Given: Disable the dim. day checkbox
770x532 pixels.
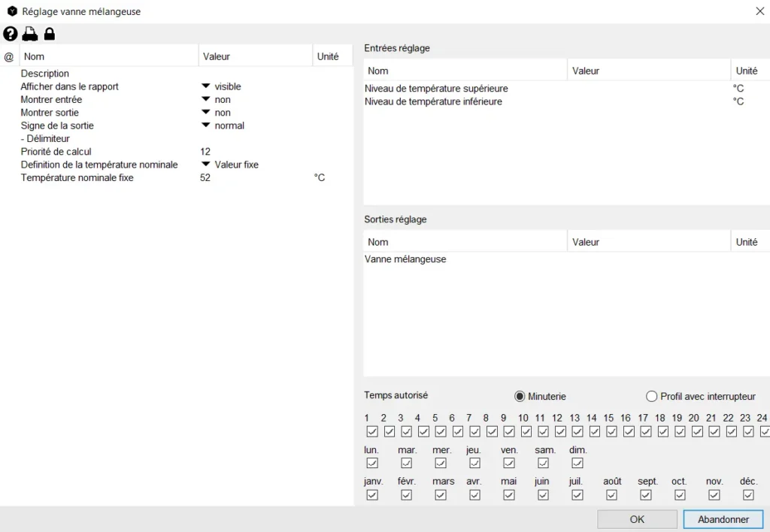Looking at the screenshot, I should [x=577, y=463].
